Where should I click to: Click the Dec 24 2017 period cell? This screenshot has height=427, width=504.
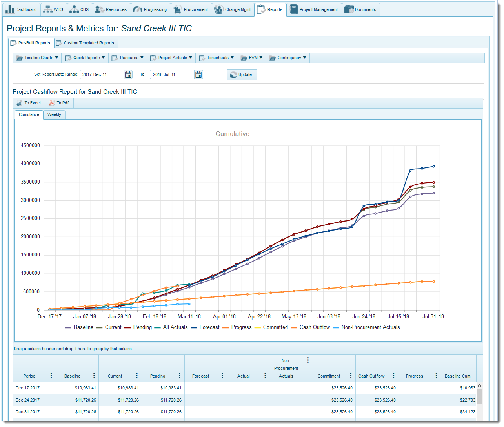click(x=34, y=400)
